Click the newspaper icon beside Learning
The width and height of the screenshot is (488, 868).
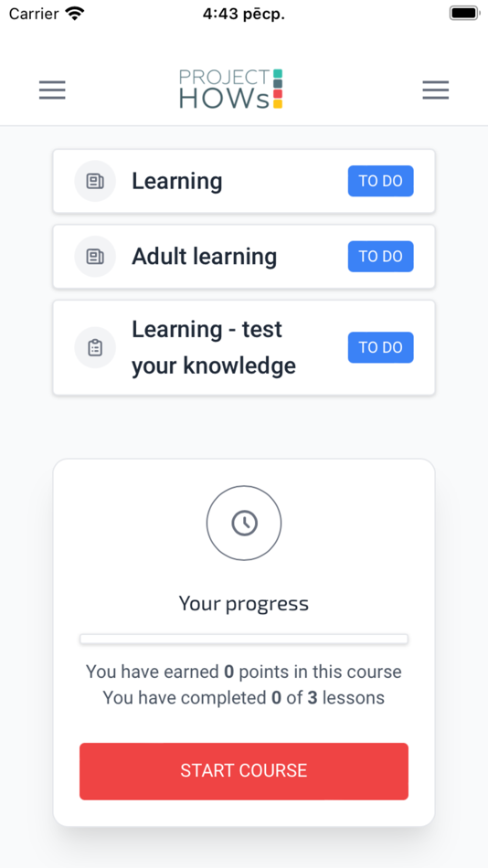coord(95,181)
